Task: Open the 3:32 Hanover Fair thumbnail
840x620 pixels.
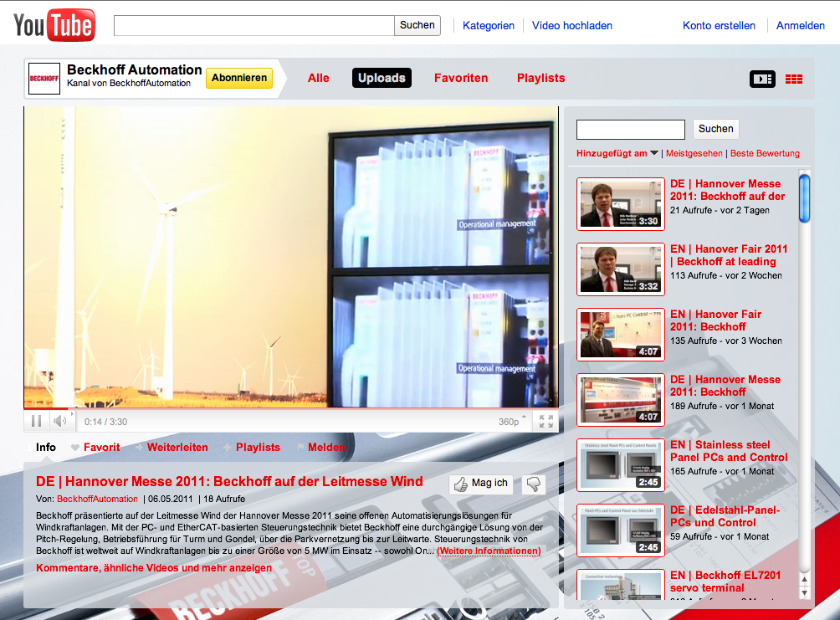Action: pyautogui.click(x=620, y=269)
